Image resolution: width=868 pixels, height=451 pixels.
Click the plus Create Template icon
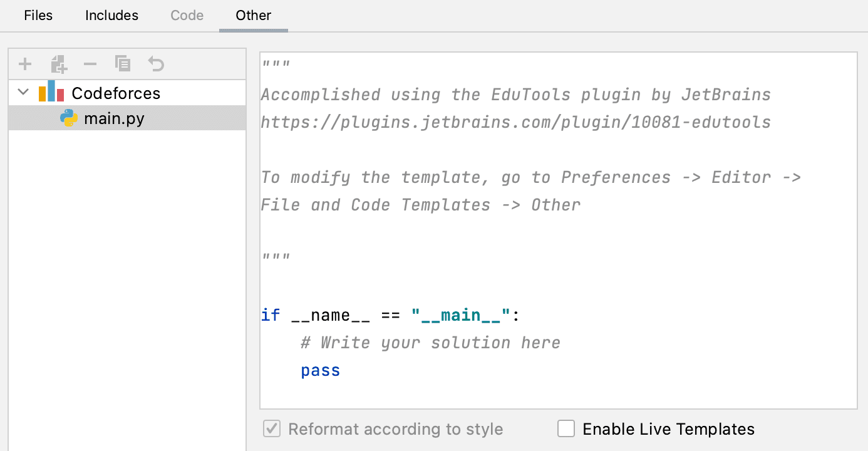pos(25,64)
